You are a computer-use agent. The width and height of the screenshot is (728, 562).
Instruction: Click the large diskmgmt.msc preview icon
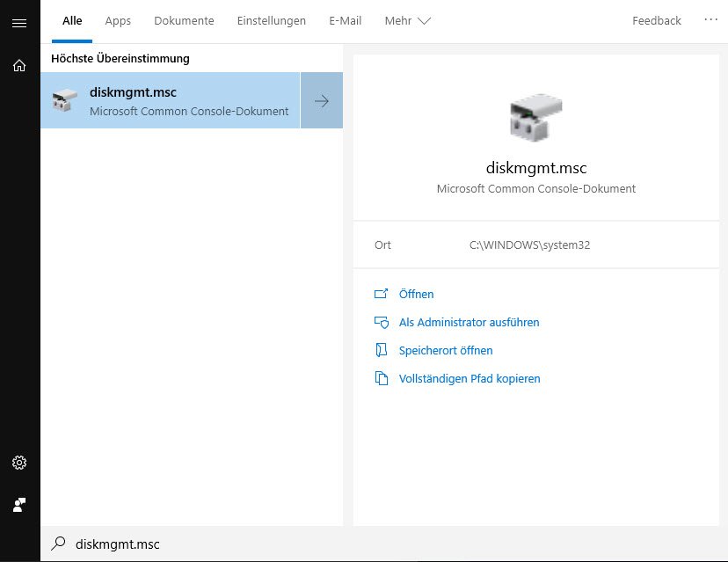[x=535, y=117]
